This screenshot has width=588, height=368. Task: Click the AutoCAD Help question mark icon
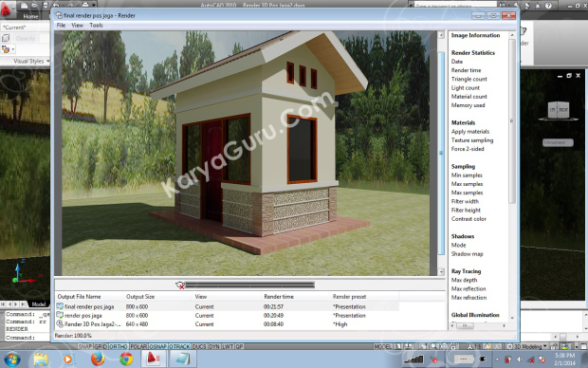548,6
